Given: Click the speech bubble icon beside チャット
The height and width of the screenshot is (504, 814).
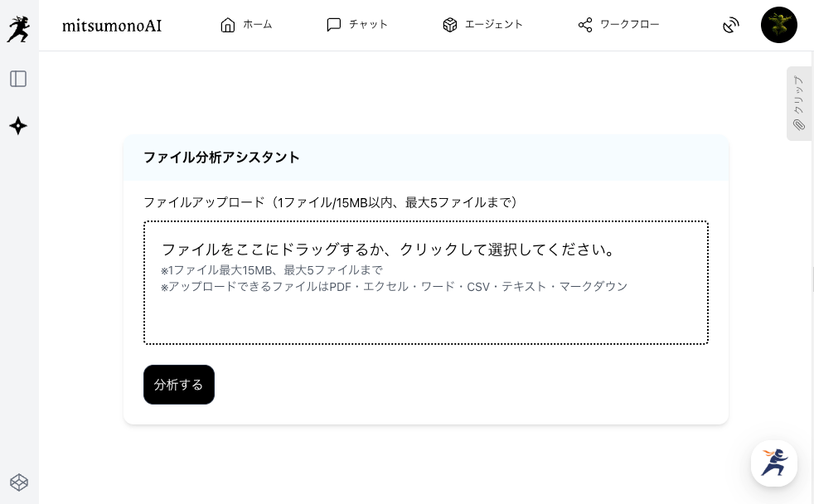Looking at the screenshot, I should coord(334,25).
